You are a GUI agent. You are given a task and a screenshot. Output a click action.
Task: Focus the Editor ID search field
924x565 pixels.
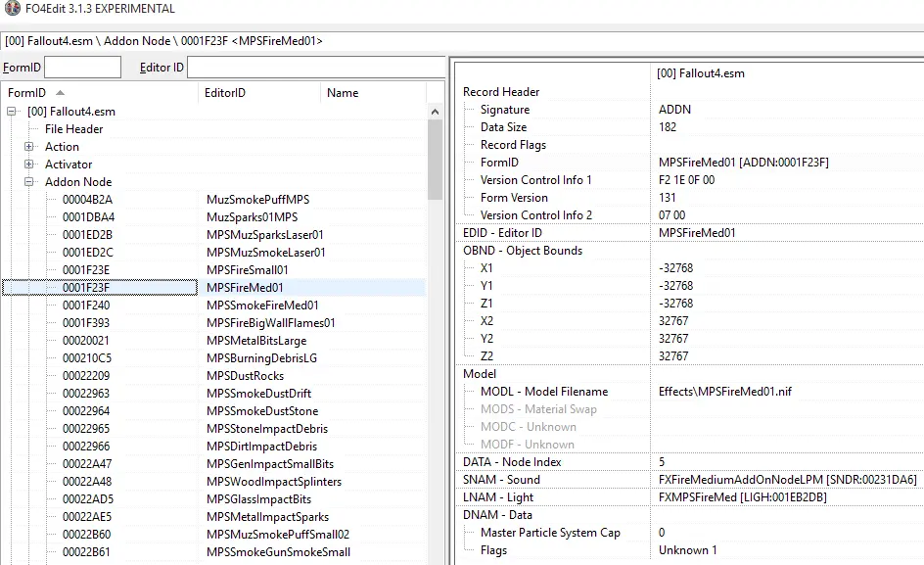coord(316,68)
